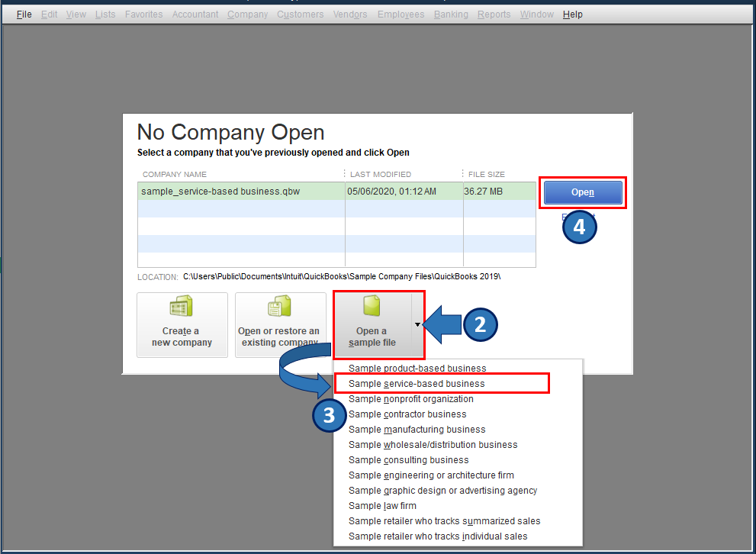
Task: Open the File menu
Action: coord(24,14)
